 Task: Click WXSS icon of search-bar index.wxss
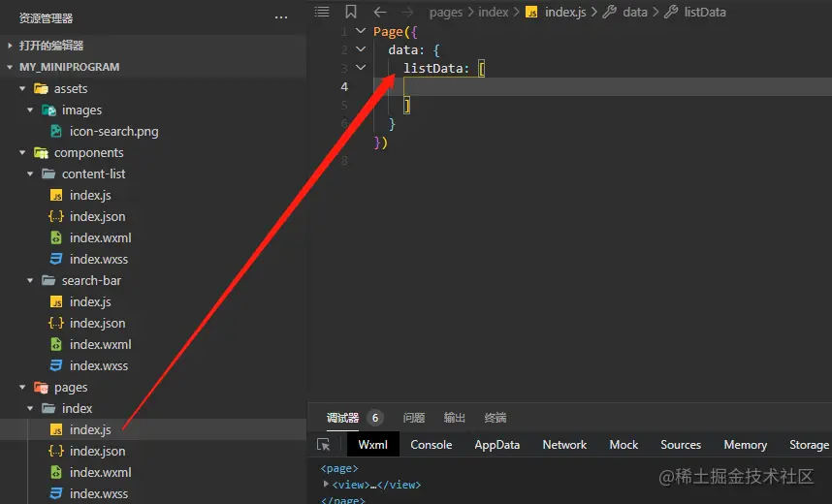click(55, 365)
